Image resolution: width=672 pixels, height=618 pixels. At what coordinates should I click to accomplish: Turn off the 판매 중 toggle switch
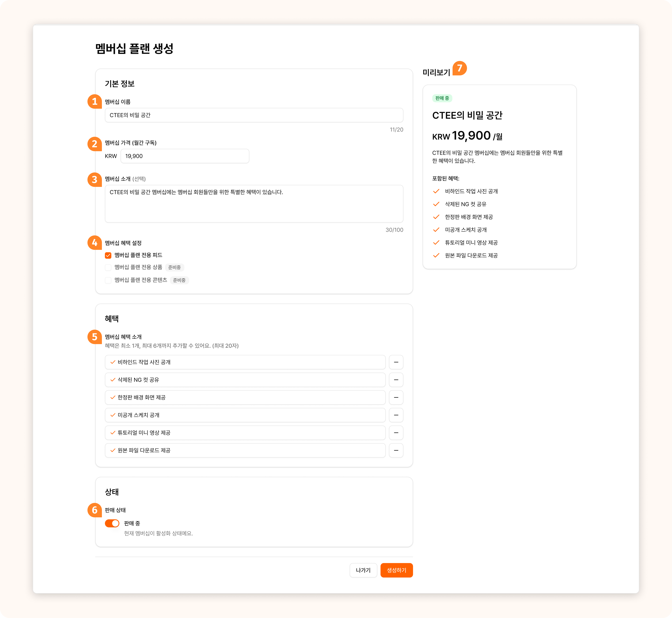[112, 523]
